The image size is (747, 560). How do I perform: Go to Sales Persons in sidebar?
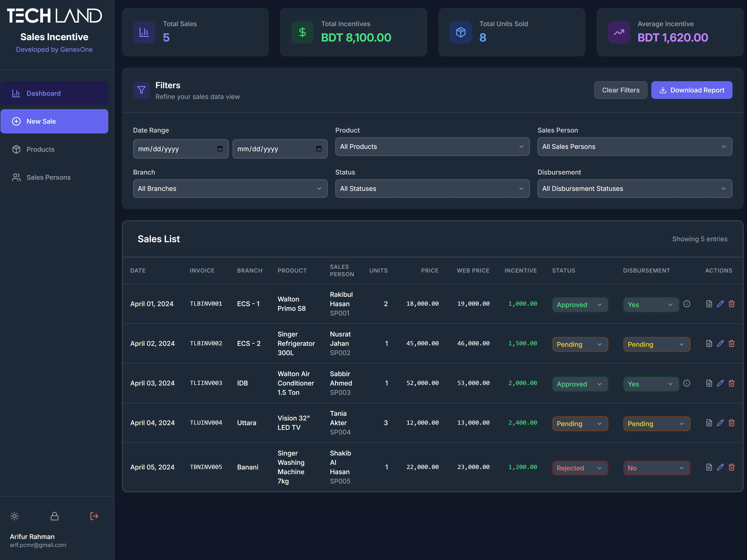[49, 177]
